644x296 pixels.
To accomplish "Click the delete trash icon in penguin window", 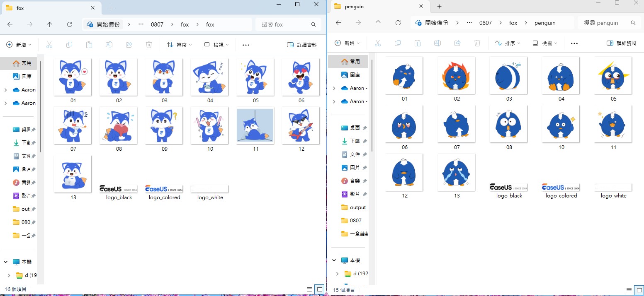I will pos(477,43).
